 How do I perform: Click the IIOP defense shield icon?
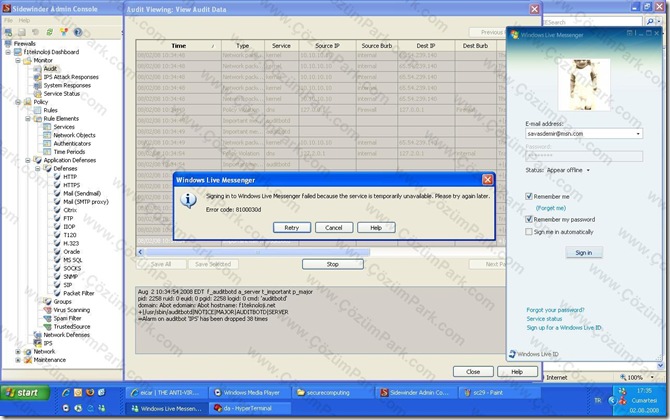click(57, 226)
